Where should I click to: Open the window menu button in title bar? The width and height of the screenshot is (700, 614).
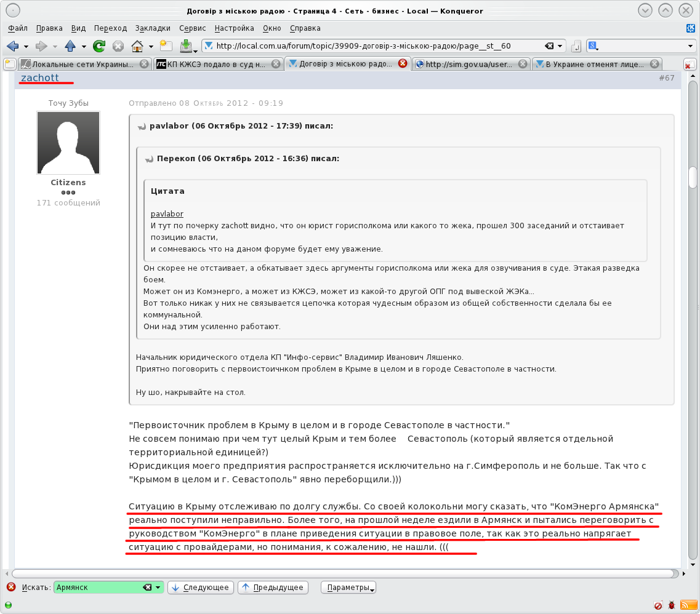point(13,10)
